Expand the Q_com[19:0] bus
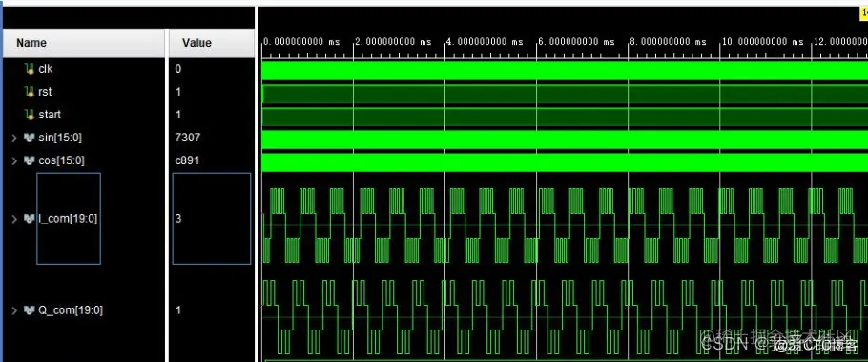The image size is (868, 362). (15, 309)
